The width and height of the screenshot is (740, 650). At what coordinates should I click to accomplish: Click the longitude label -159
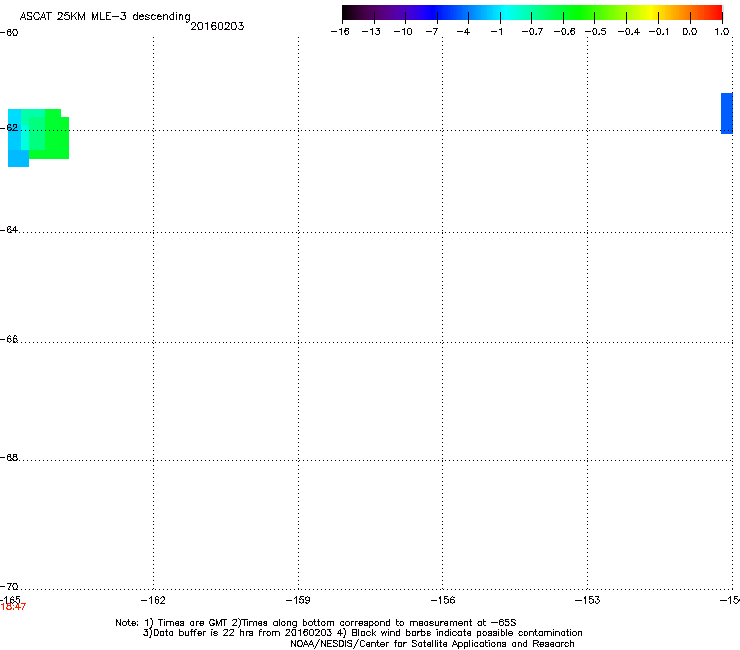coord(298,600)
